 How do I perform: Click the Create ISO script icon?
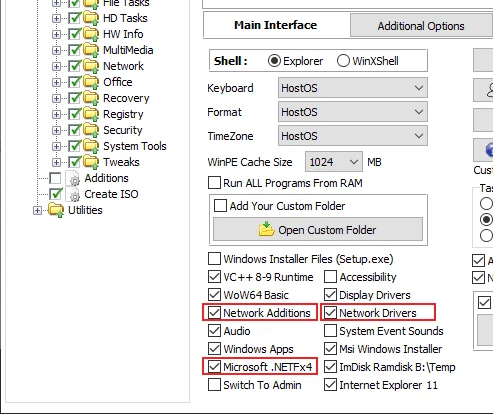(73, 194)
